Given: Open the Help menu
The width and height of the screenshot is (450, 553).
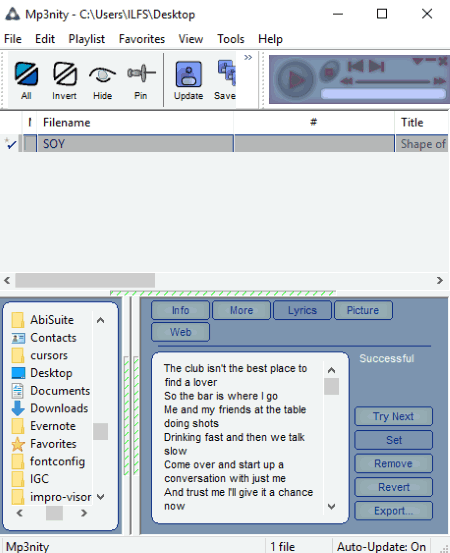Looking at the screenshot, I should point(270,39).
